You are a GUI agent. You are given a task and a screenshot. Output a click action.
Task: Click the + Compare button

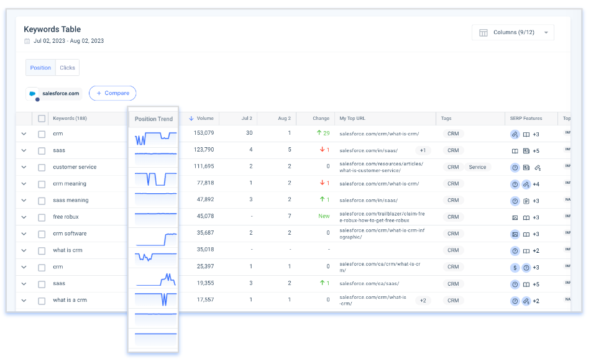coord(112,93)
